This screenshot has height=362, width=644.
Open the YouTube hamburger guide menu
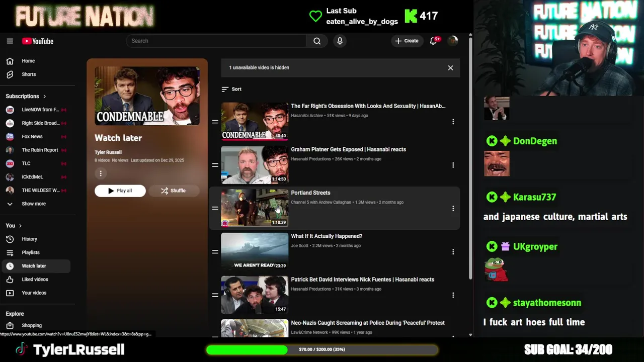point(10,41)
